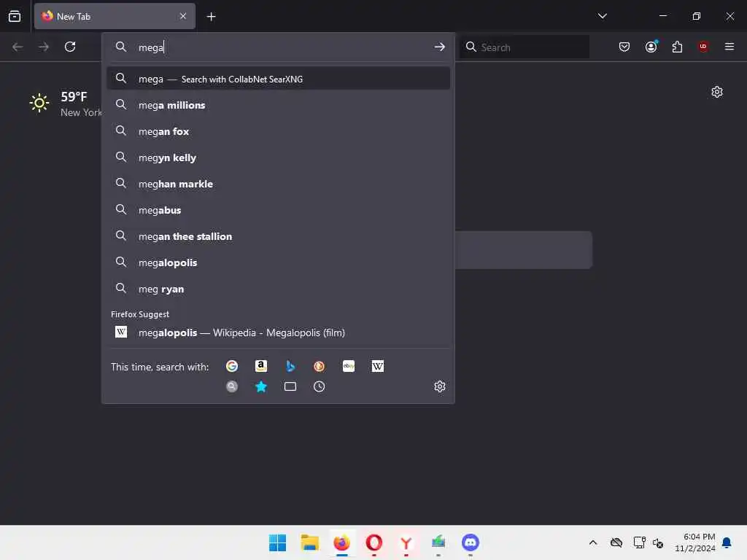Click the sun weather icon
The width and height of the screenshot is (747, 560).
click(39, 103)
